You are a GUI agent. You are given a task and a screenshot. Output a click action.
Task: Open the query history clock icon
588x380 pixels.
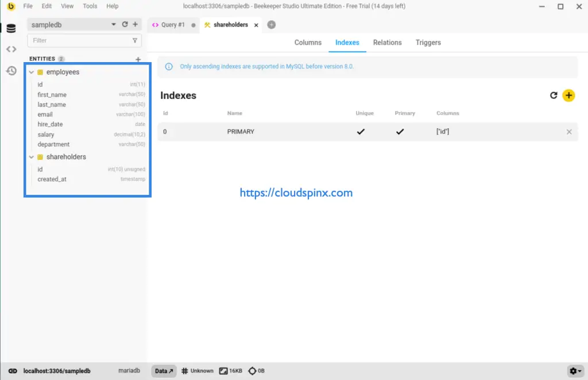click(x=11, y=70)
